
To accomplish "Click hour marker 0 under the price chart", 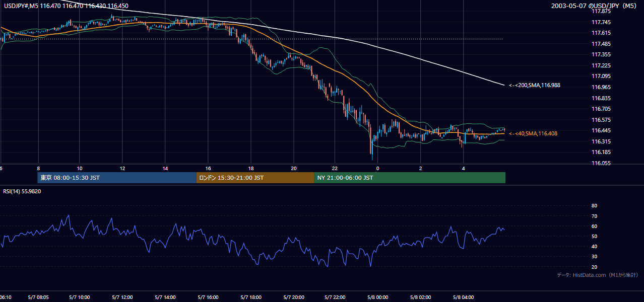I will pos(377,168).
